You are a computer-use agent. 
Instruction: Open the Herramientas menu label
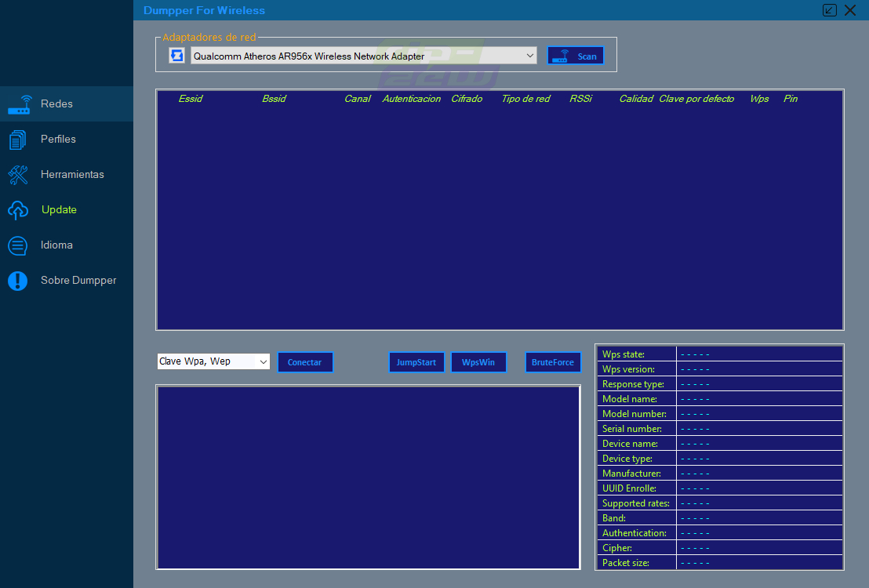click(72, 175)
